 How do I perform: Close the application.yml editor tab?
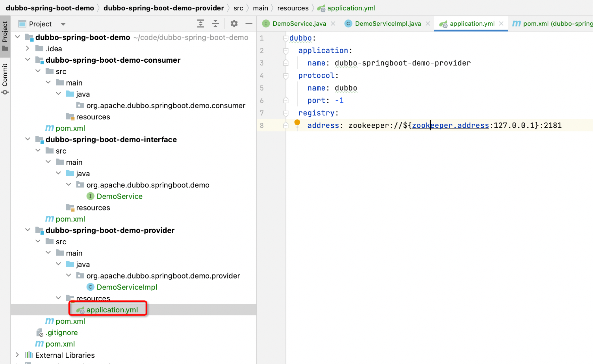(501, 23)
